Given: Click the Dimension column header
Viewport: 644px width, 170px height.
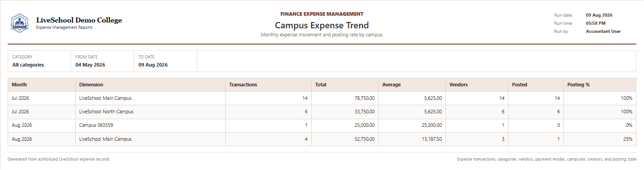Looking at the screenshot, I should [150, 85].
